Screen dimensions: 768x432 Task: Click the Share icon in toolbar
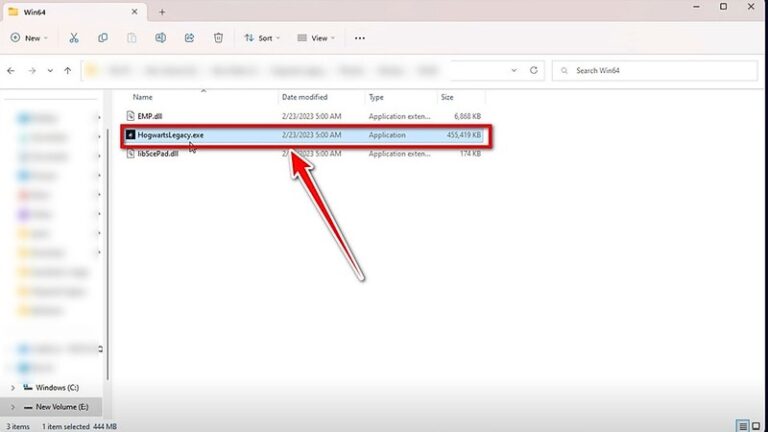point(189,38)
